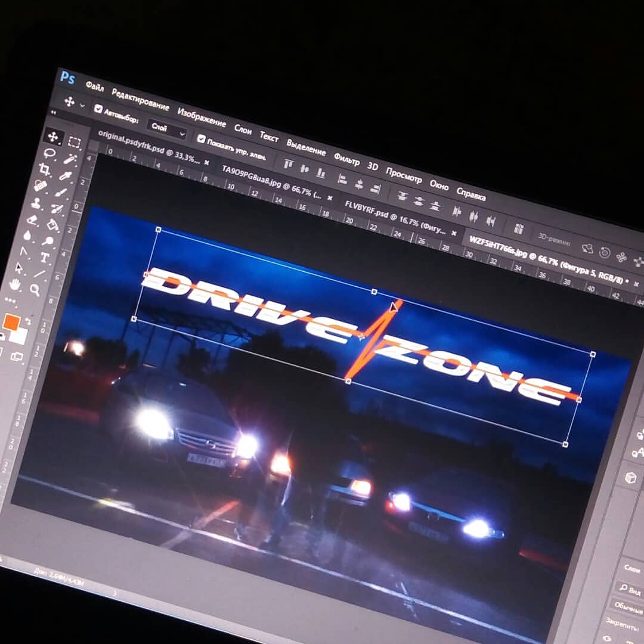Select the Crop tool
The image size is (644, 644).
point(45,169)
